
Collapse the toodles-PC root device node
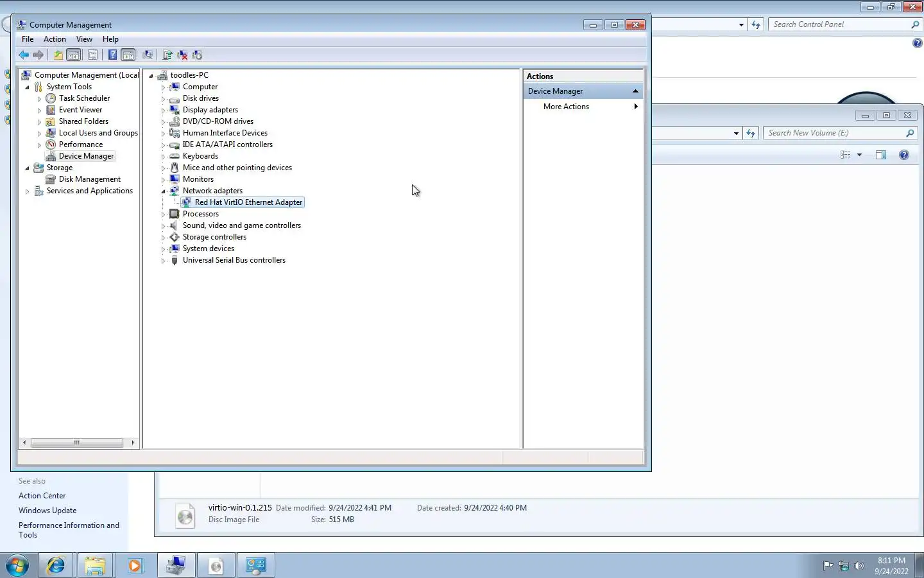click(151, 75)
